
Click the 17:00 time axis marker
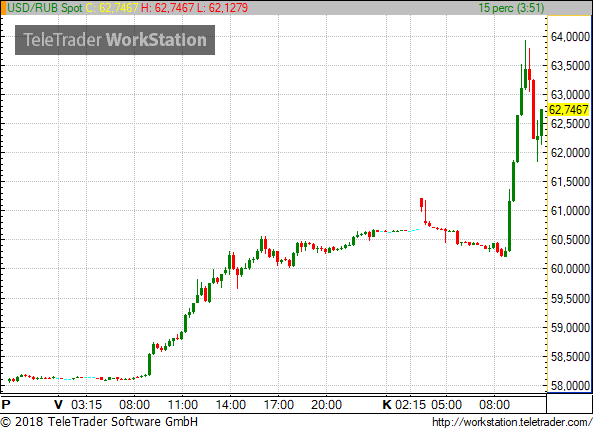[278, 405]
